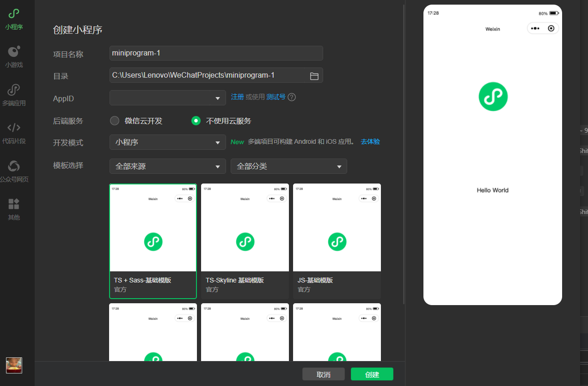Click the template list vertical scrollbar
Image resolution: width=588 pixels, height=386 pixels.
[x=404, y=155]
